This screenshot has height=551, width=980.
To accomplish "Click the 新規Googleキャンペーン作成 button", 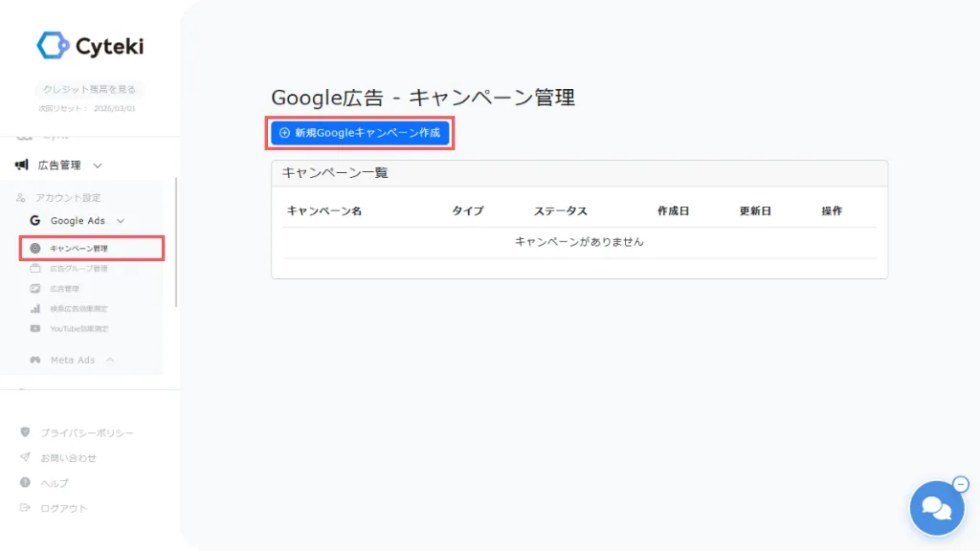I will [x=360, y=133].
